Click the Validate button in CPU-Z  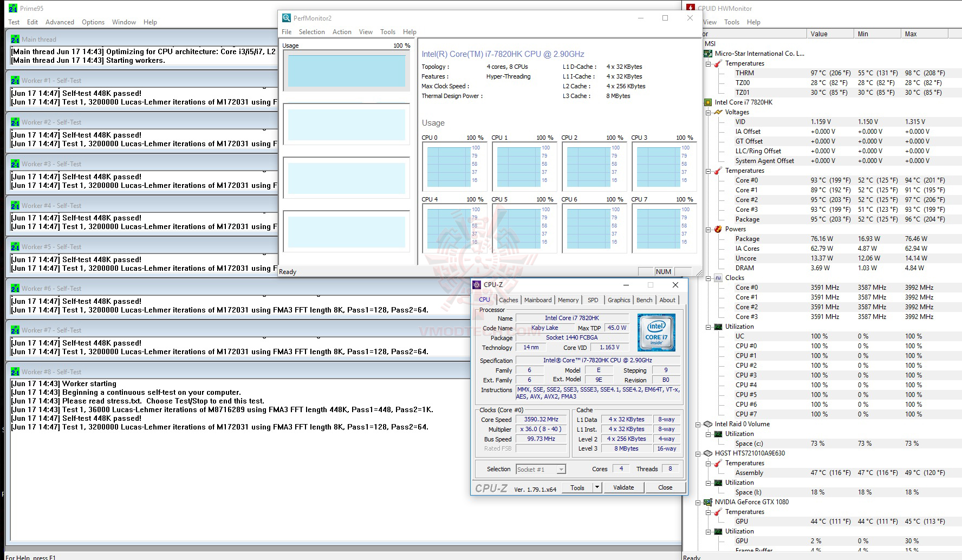(x=623, y=487)
